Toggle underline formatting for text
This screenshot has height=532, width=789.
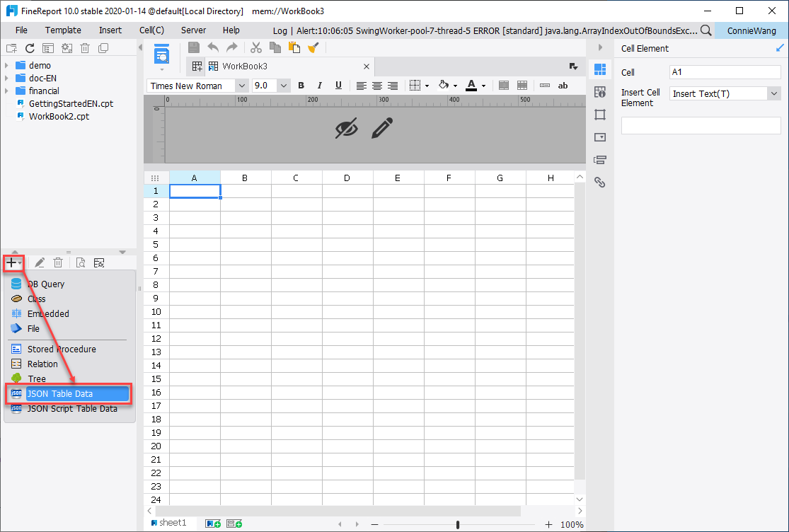click(338, 86)
